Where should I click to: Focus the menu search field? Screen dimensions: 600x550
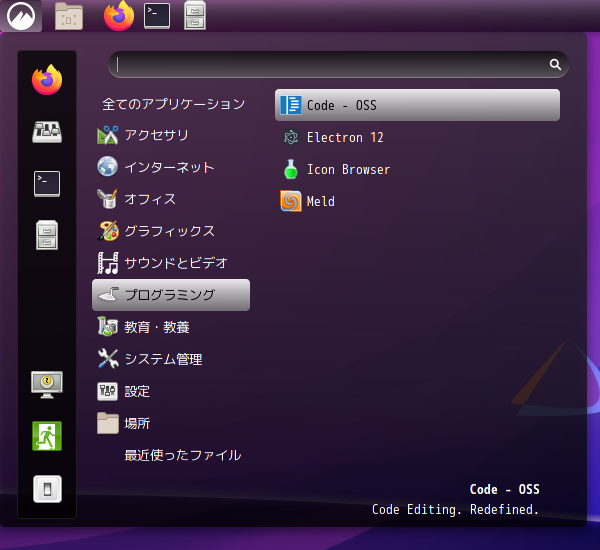[x=338, y=64]
